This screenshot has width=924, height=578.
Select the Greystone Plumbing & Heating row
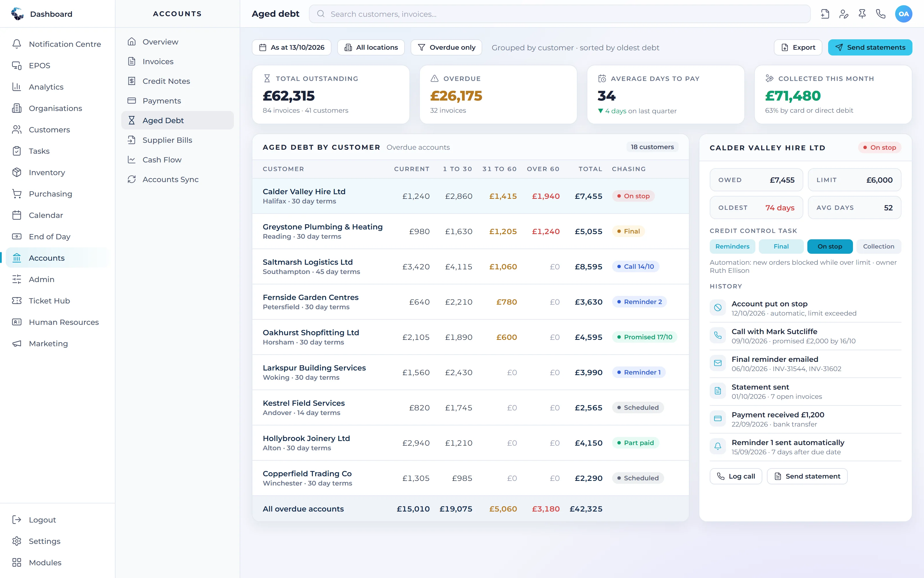click(470, 231)
